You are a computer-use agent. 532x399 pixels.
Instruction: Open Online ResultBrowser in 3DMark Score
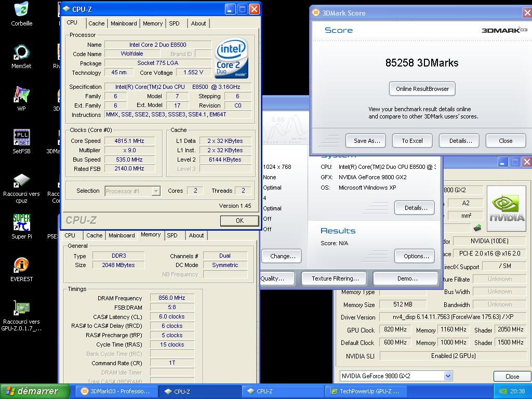pos(422,89)
